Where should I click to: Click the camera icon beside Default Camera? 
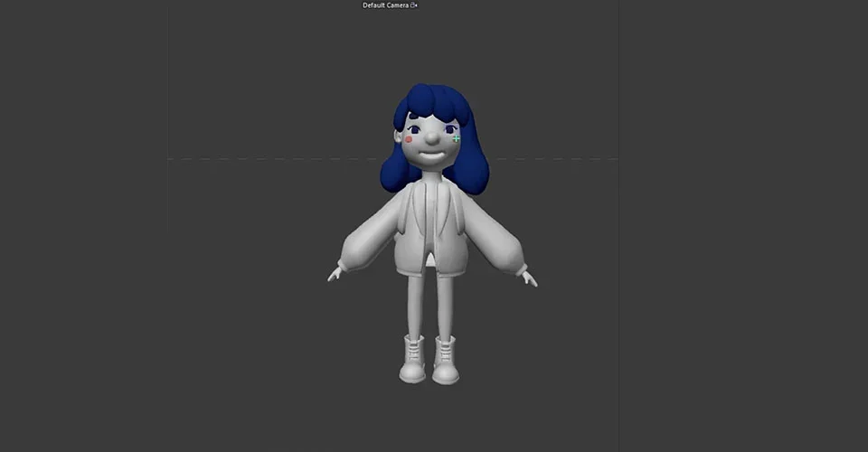(414, 5)
